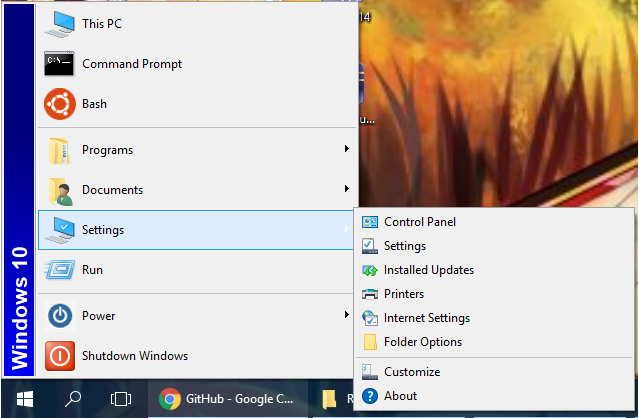Open the About entry

[494, 396]
